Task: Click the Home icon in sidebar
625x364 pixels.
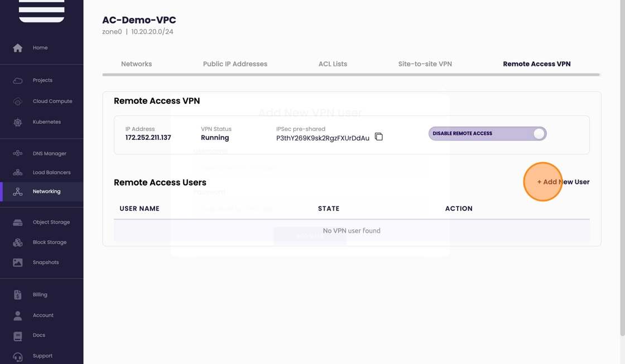Action: coord(18,48)
